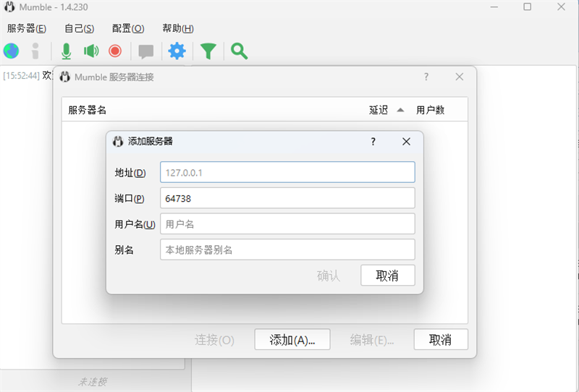Toggle the chat comment bubble icon
The image size is (579, 392).
tap(146, 51)
